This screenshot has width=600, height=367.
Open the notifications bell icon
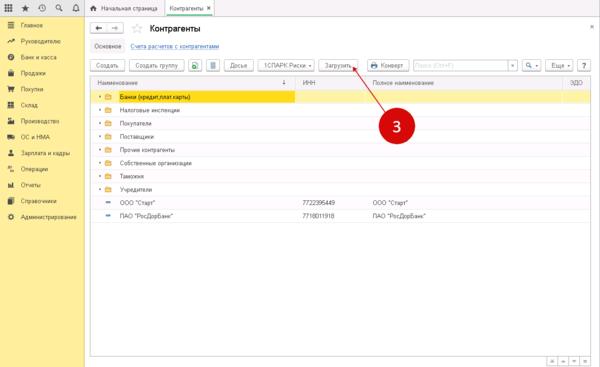(x=76, y=8)
